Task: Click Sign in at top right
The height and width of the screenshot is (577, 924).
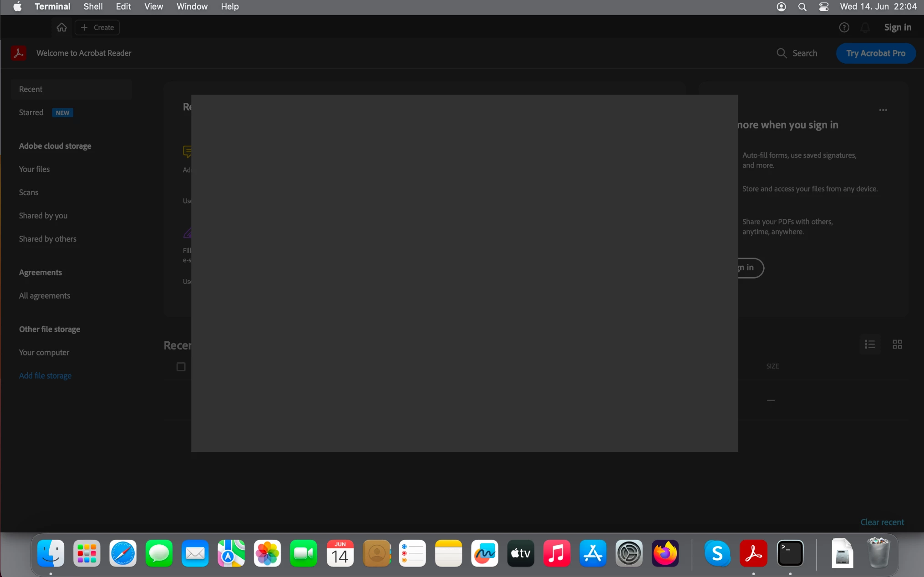Action: click(x=897, y=27)
